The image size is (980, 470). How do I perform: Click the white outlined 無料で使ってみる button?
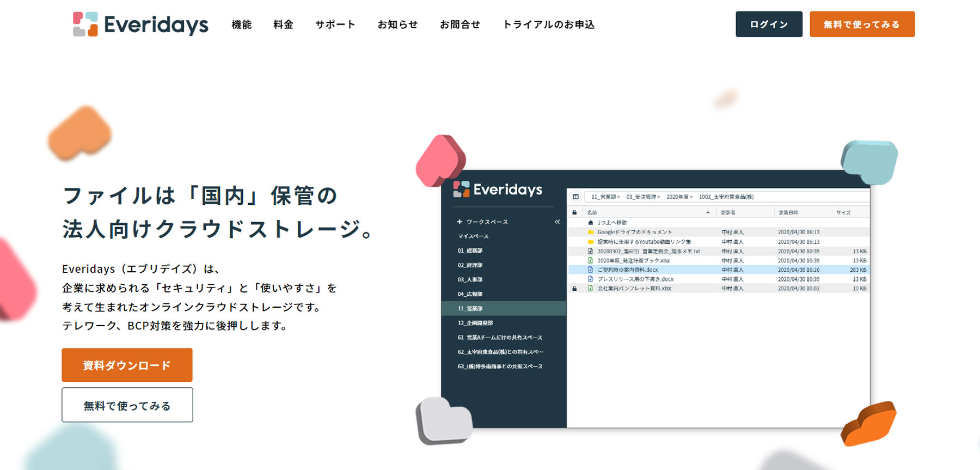click(x=127, y=405)
